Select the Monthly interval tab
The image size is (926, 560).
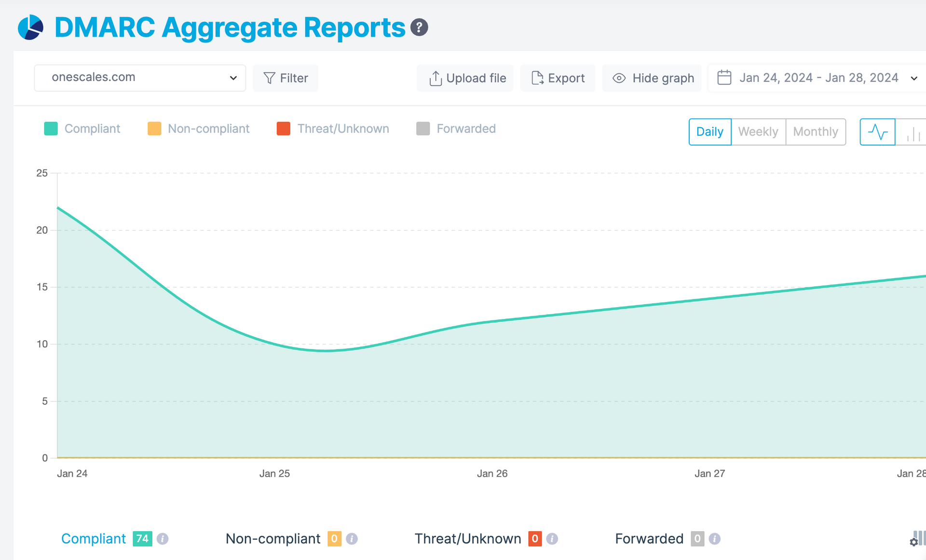815,132
